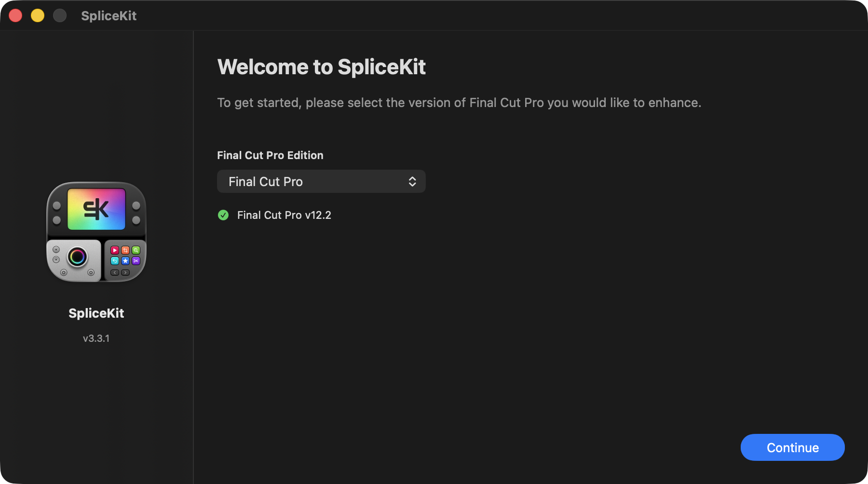The width and height of the screenshot is (868, 484).
Task: Click the blue star square on the logo
Action: 125,261
